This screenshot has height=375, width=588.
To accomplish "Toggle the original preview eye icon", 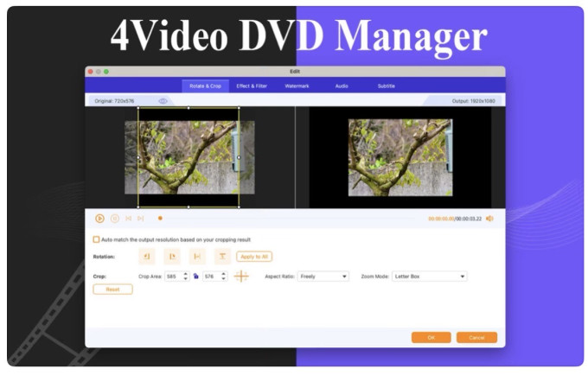I will coord(163,101).
